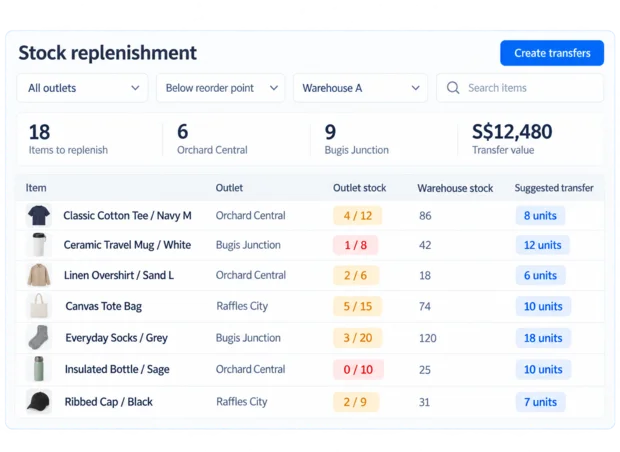The image size is (620, 452).
Task: Click warehouse stock value 120
Action: (x=427, y=338)
